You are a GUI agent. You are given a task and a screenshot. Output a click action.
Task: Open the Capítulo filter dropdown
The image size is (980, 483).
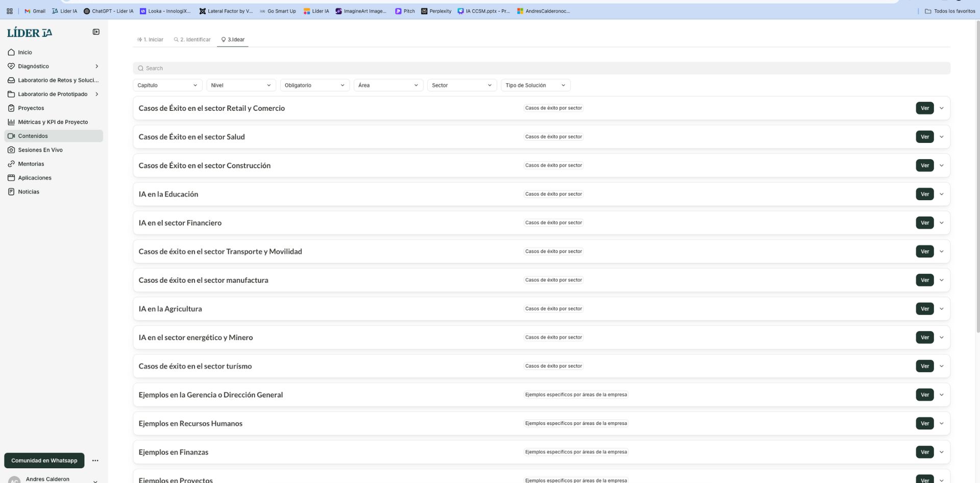pyautogui.click(x=167, y=85)
